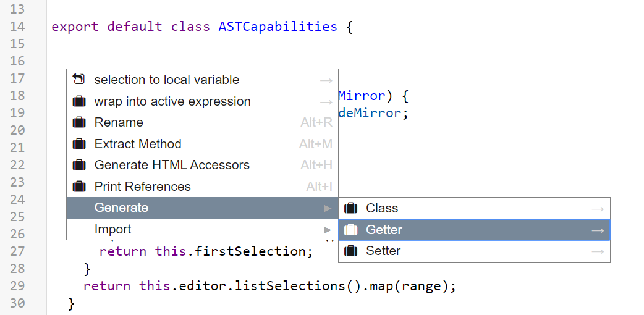The image size is (644, 315).
Task: Click the ASTCapabilities class name in code
Action: (x=278, y=27)
